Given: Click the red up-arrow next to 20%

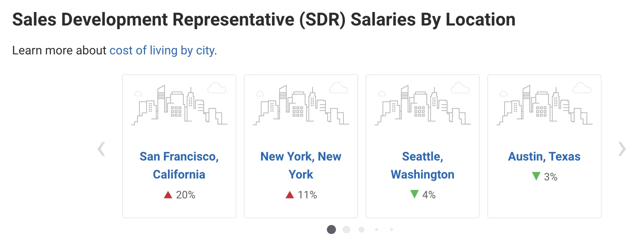Looking at the screenshot, I should tap(168, 195).
